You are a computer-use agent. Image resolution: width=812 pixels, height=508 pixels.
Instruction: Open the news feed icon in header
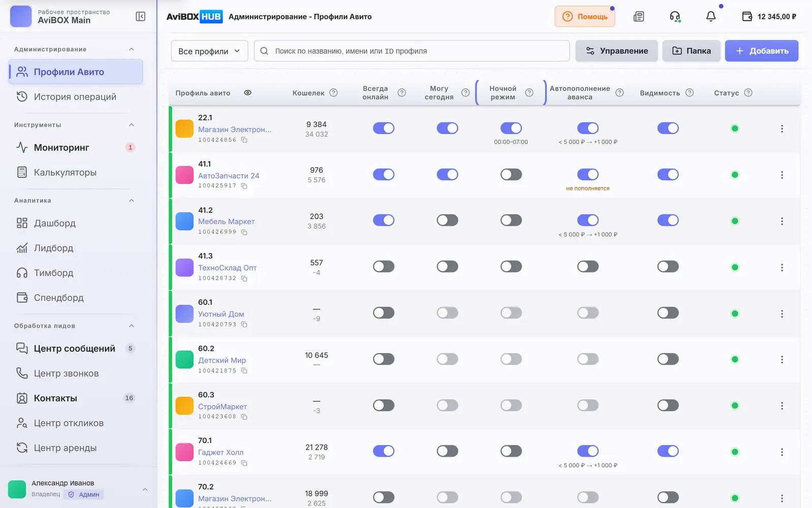point(639,17)
